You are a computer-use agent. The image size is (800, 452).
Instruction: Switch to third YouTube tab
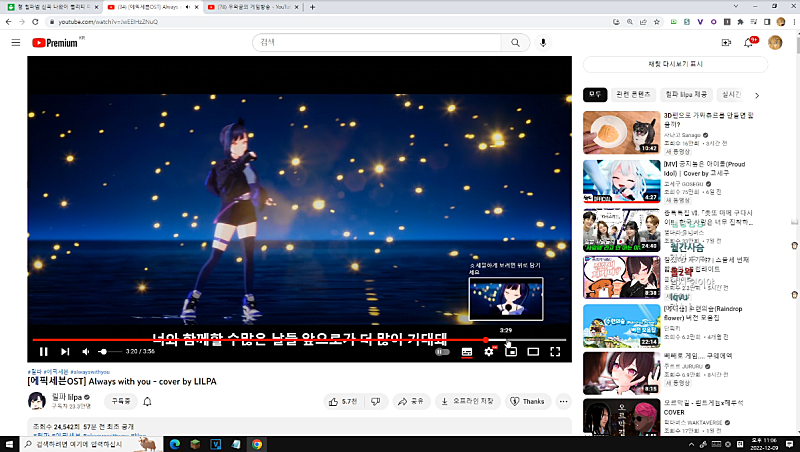pyautogui.click(x=254, y=7)
